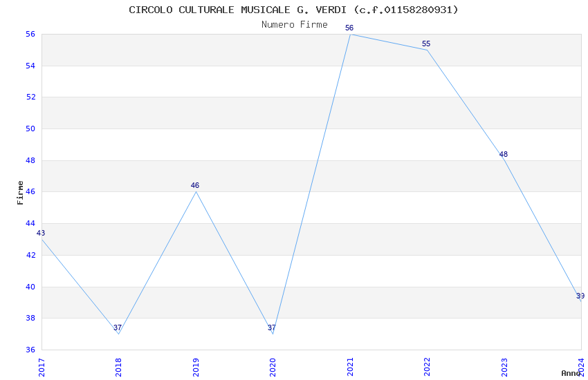Click the data label 43 for 2017

pyautogui.click(x=41, y=233)
